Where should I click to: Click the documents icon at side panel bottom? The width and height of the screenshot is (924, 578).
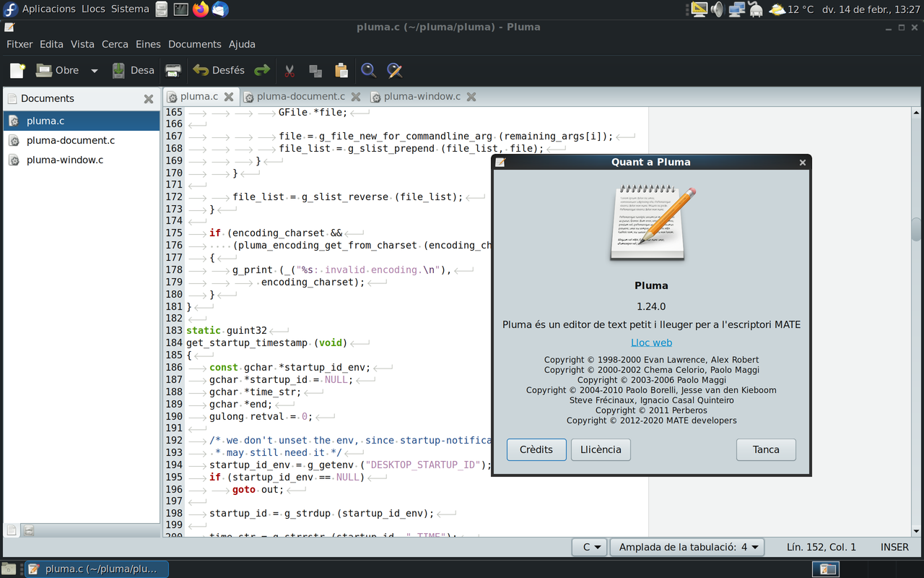(x=12, y=530)
